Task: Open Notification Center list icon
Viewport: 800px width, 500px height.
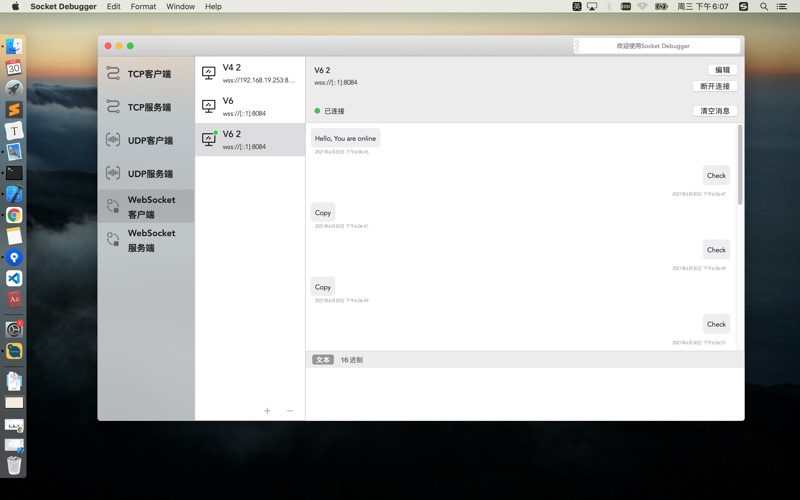Action: pos(782,7)
